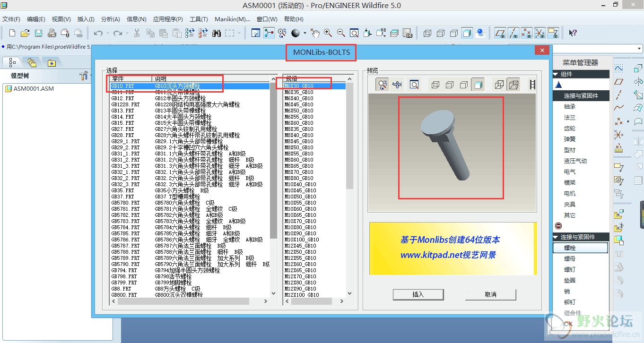Screen dimensions: 644x343
Task: Enable shaded display in preview toolbar
Action: 478,85
